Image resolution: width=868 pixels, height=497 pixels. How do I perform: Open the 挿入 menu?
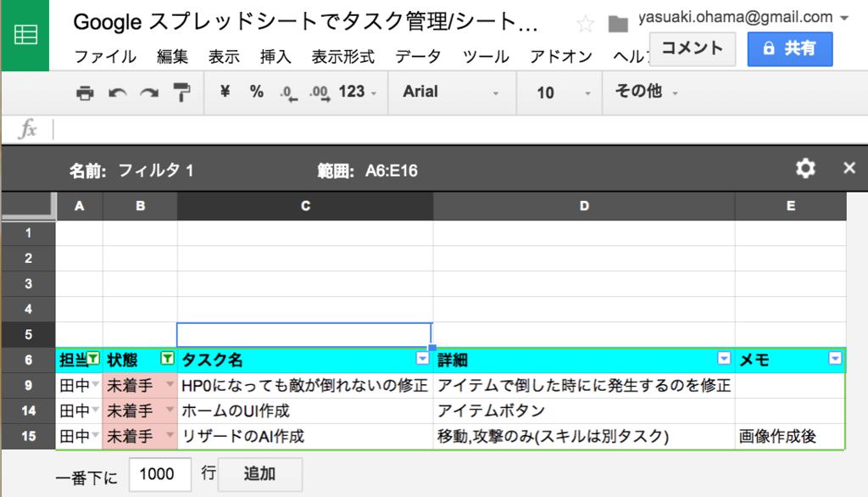pos(275,57)
